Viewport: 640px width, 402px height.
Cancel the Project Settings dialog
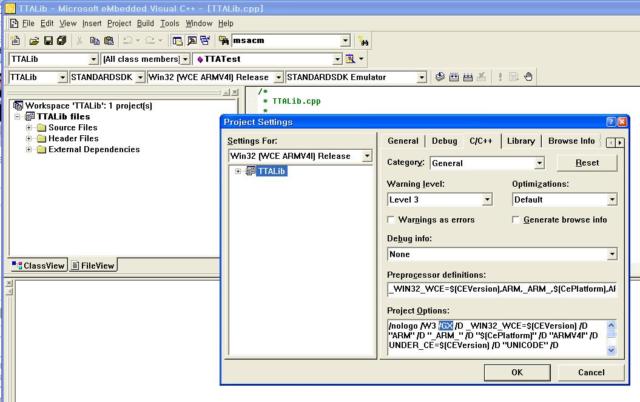pyautogui.click(x=591, y=372)
